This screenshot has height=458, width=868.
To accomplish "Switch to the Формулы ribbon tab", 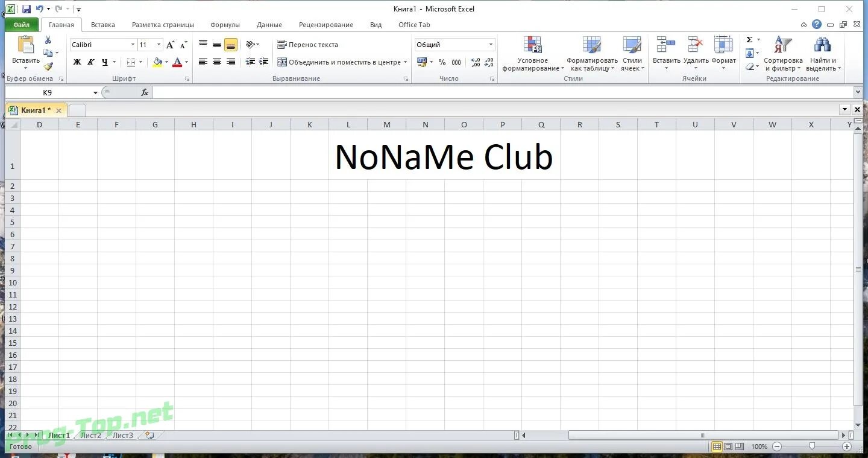I will coord(225,25).
